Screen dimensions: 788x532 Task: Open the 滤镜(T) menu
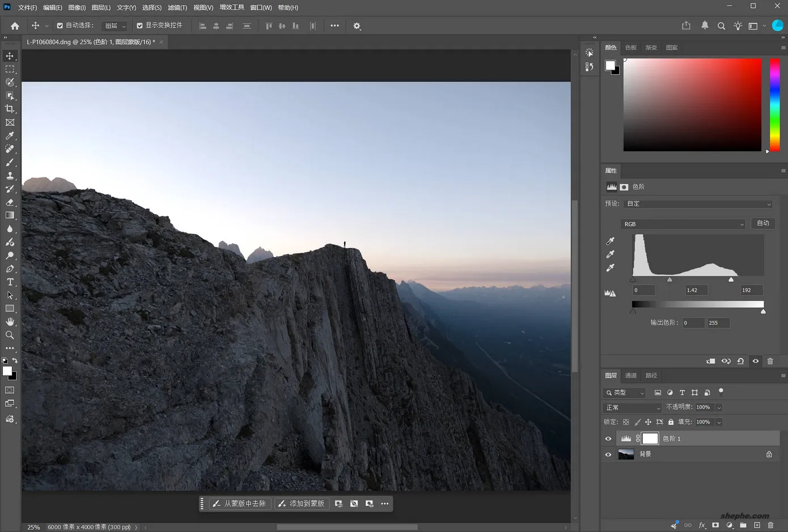point(177,7)
